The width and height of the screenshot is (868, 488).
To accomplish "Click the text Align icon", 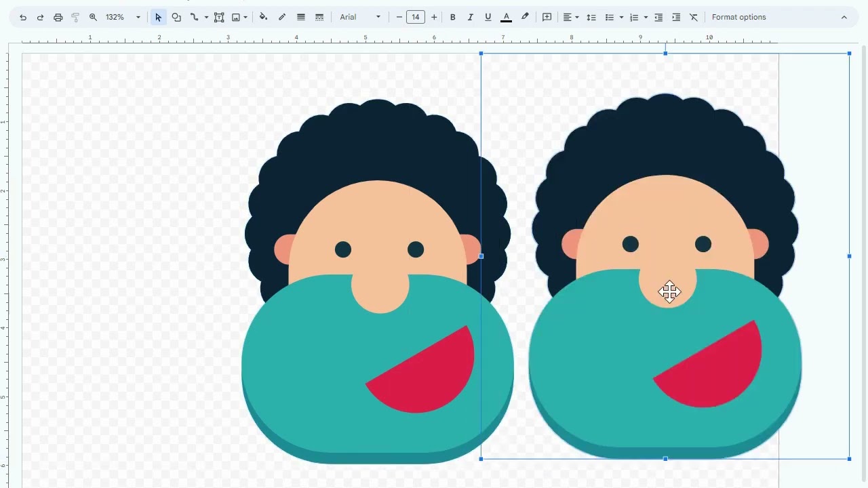I will pyautogui.click(x=568, y=17).
